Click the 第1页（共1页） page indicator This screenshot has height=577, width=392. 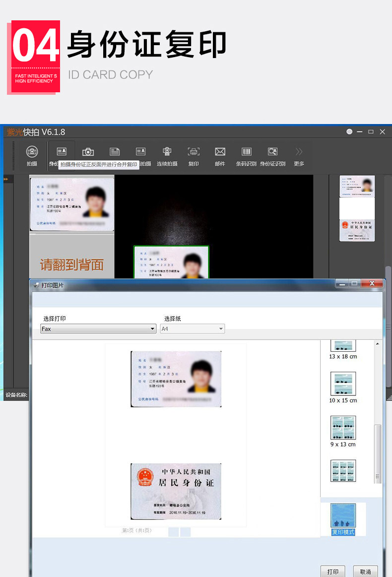(x=137, y=530)
